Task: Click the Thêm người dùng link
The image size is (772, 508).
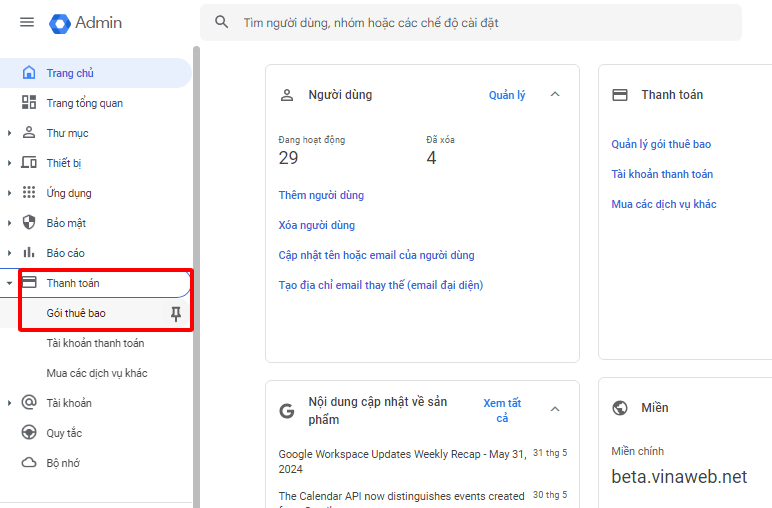Action: 321,195
